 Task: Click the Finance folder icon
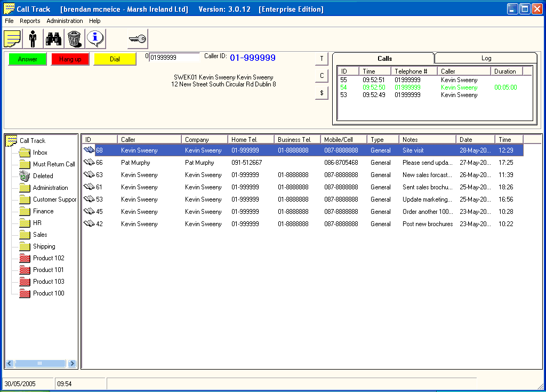tap(25, 211)
